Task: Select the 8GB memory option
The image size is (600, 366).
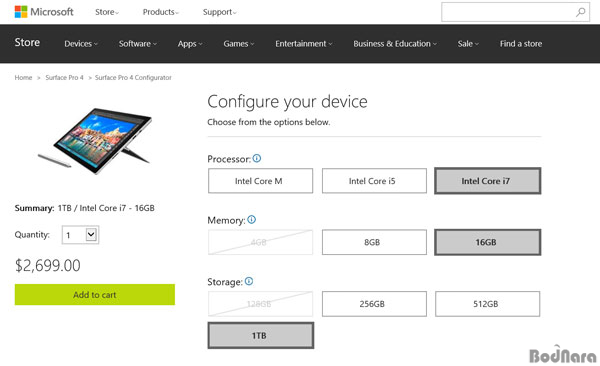Action: click(x=374, y=242)
